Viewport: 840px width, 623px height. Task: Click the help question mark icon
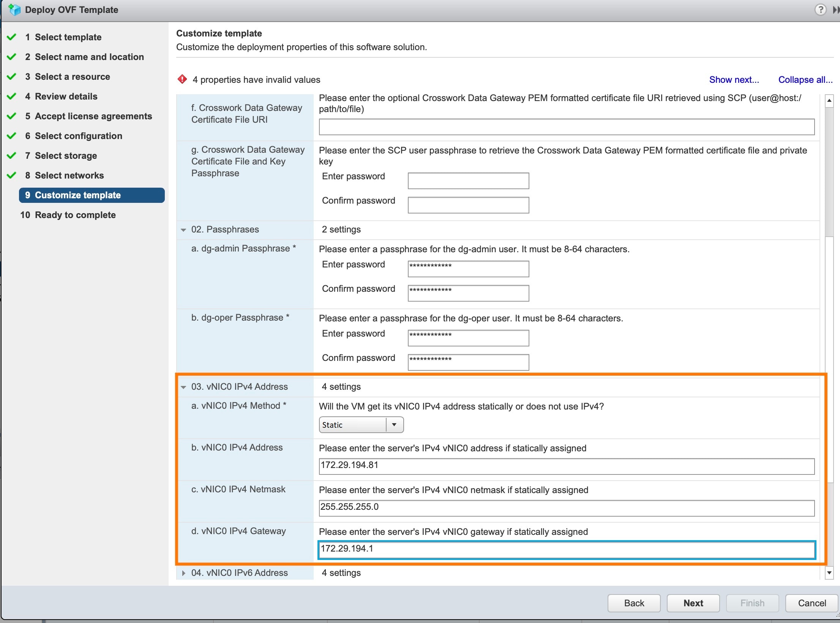click(821, 9)
